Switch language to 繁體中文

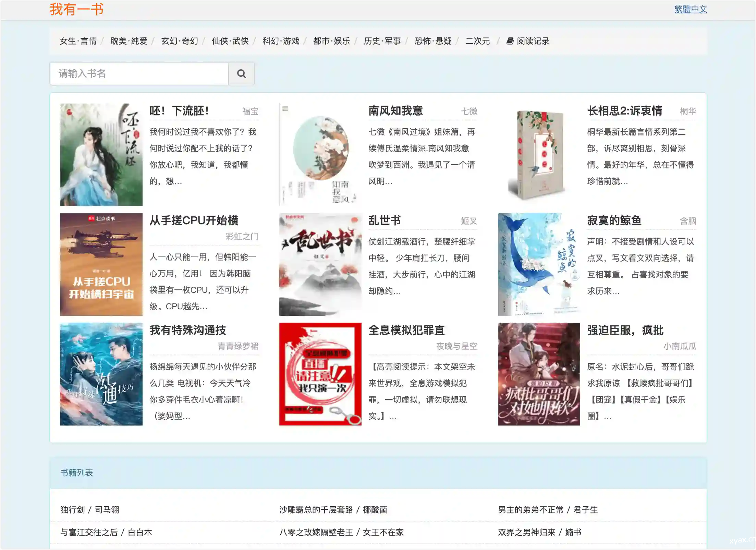point(691,9)
